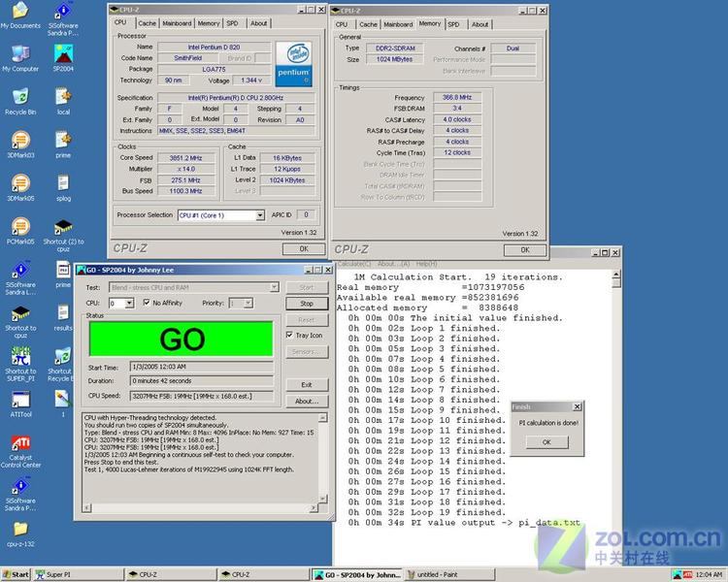Open the Priority dropdown in SP2004
Viewport: 728px width, 582px height.
pyautogui.click(x=248, y=303)
